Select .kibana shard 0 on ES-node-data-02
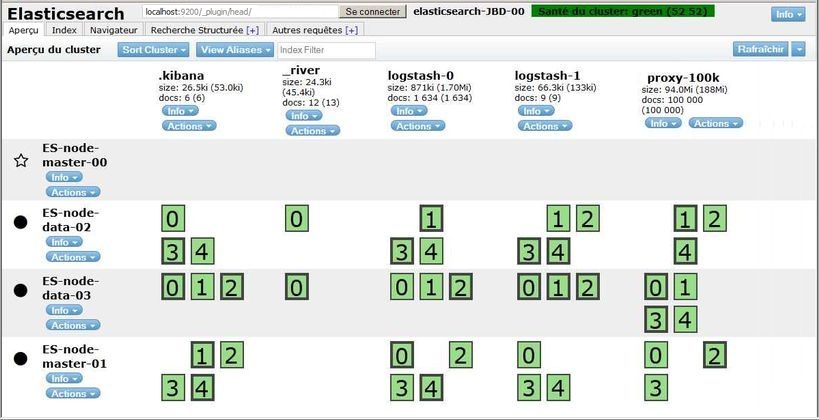This screenshot has width=819, height=420. 173,219
